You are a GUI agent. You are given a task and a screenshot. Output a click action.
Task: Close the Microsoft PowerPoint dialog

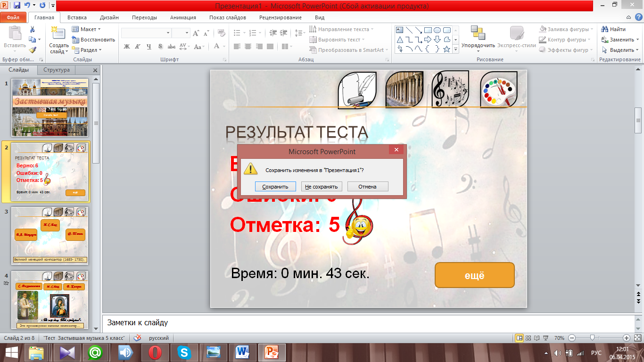coord(396,150)
